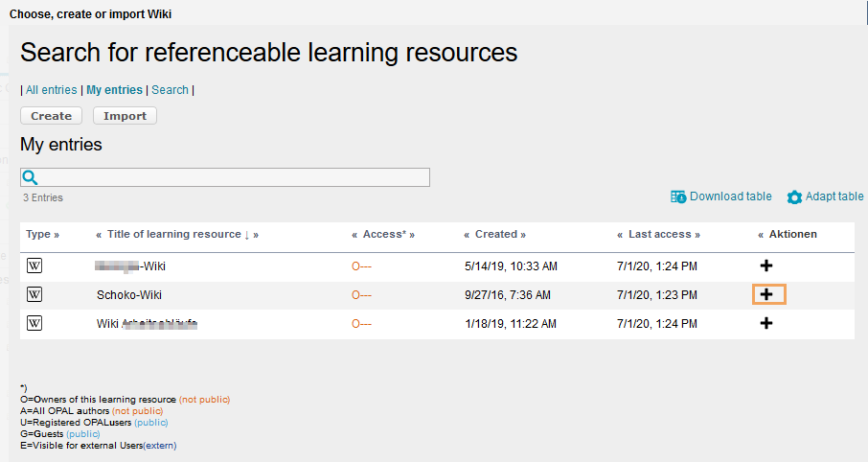
Task: Click the Download table icon
Action: coord(678,196)
